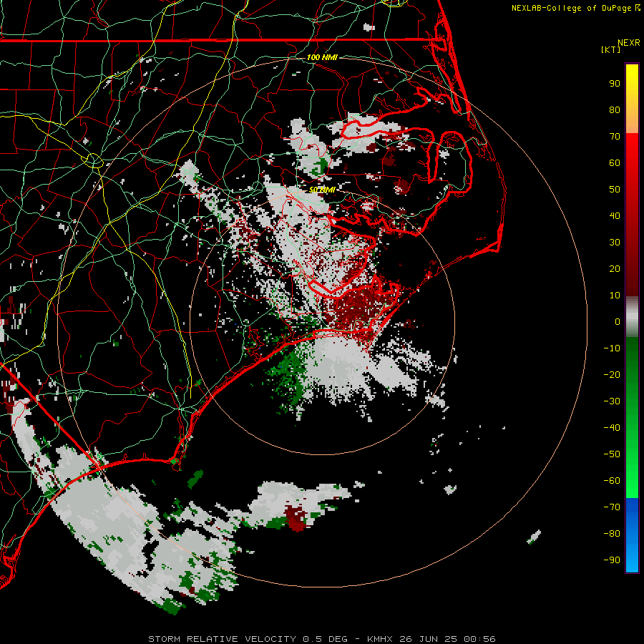The image size is (644, 644).
Task: Click the positive 50 value on velocity scale
Action: pos(615,190)
